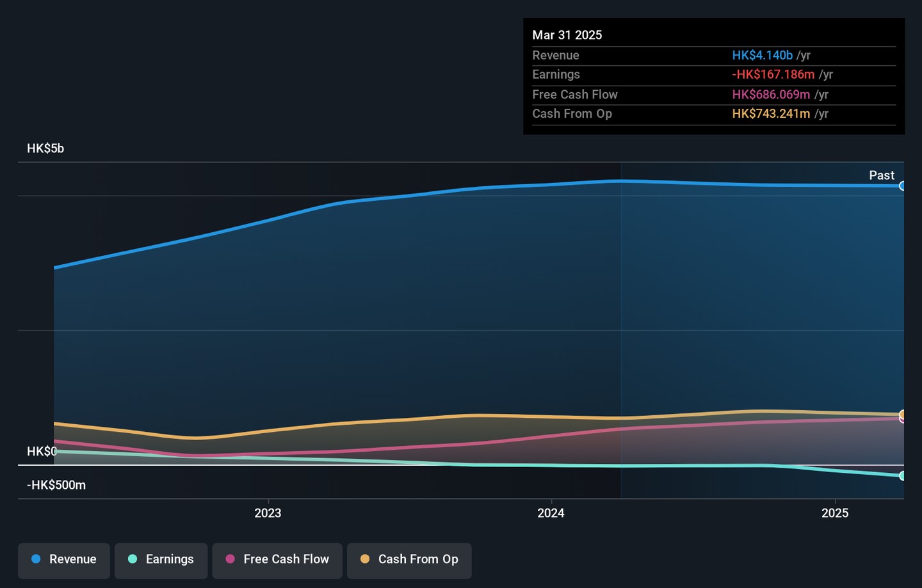Viewport: 922px width, 588px height.
Task: Toggle the Cash From Op legend item
Action: [409, 560]
